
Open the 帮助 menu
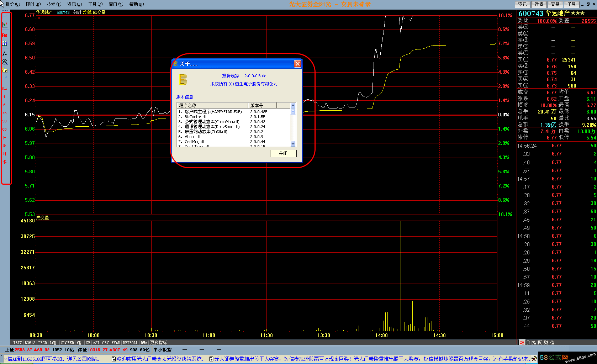pyautogui.click(x=136, y=4)
